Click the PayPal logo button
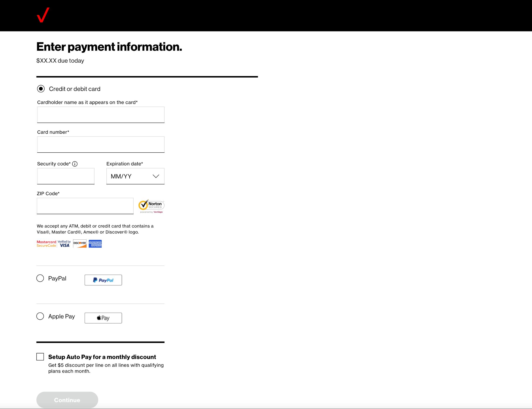 (x=103, y=280)
